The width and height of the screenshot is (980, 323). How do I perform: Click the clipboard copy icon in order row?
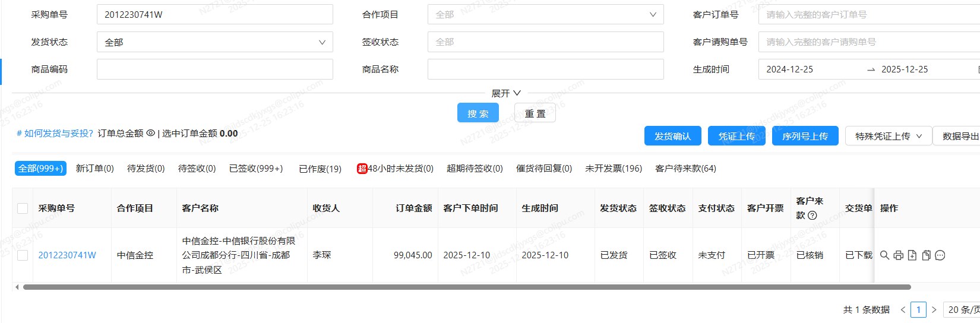pyautogui.click(x=926, y=255)
